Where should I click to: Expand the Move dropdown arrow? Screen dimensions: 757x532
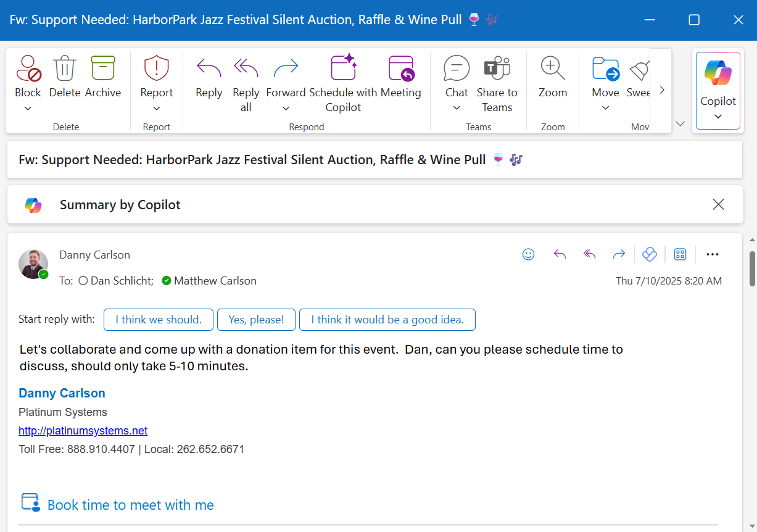(606, 109)
